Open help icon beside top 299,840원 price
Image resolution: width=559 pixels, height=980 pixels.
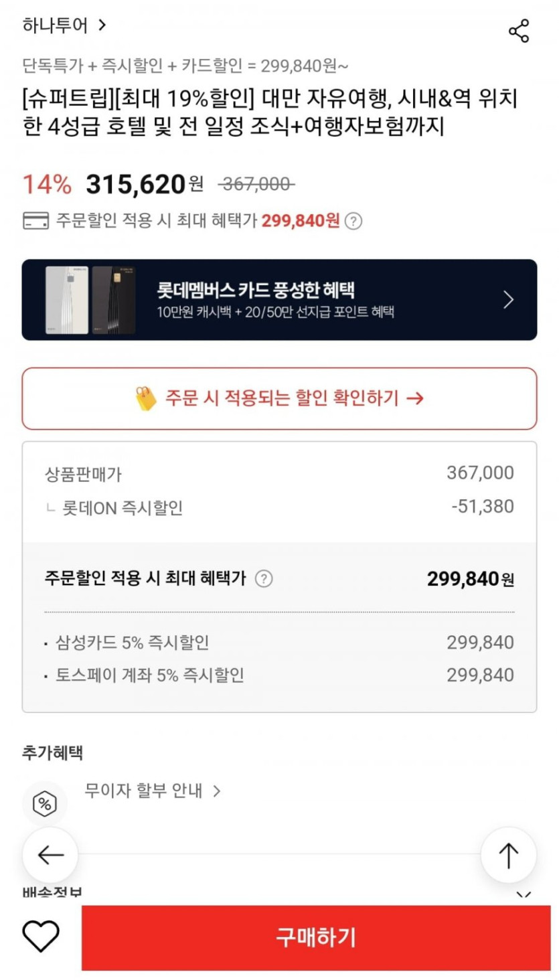click(353, 221)
